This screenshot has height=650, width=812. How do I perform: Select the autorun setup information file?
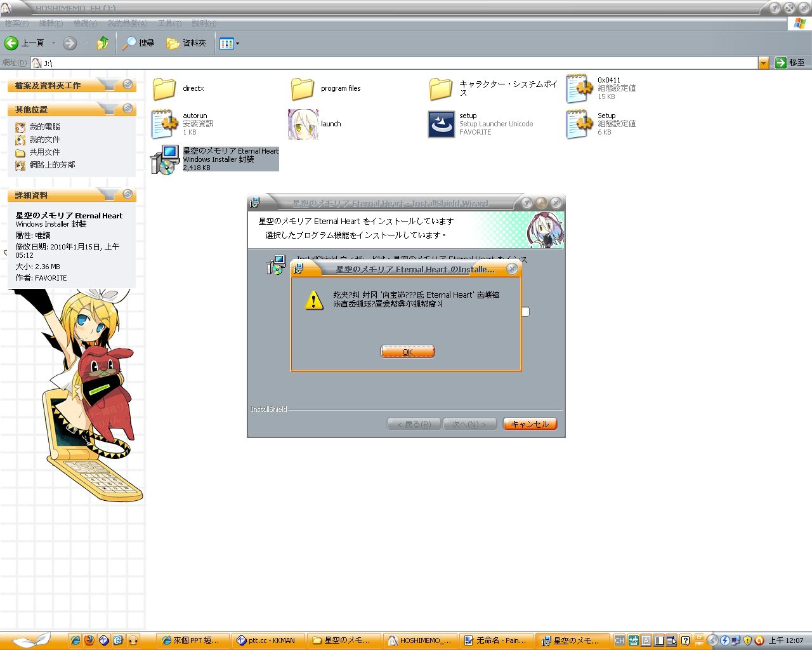[x=164, y=124]
